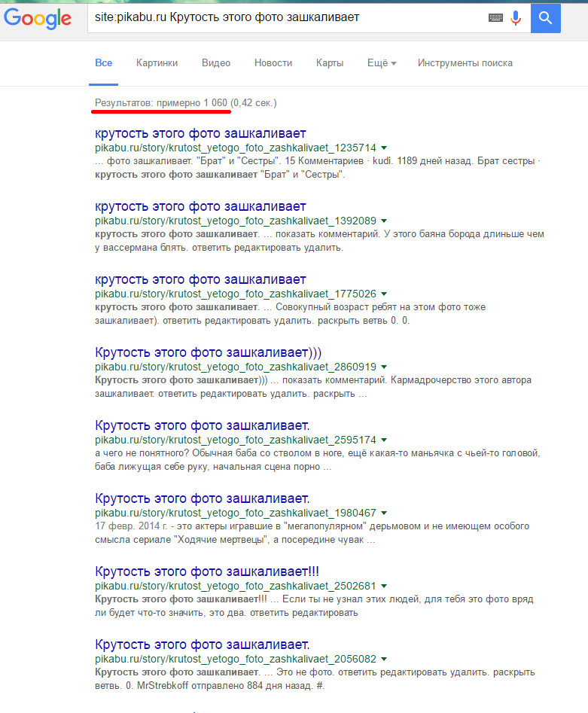Open result title for story 1980467
This screenshot has height=713, width=588.
point(202,498)
